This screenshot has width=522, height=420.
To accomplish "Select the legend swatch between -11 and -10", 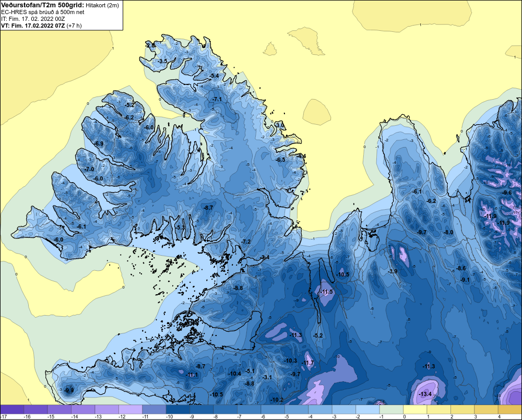I will pos(154,410).
